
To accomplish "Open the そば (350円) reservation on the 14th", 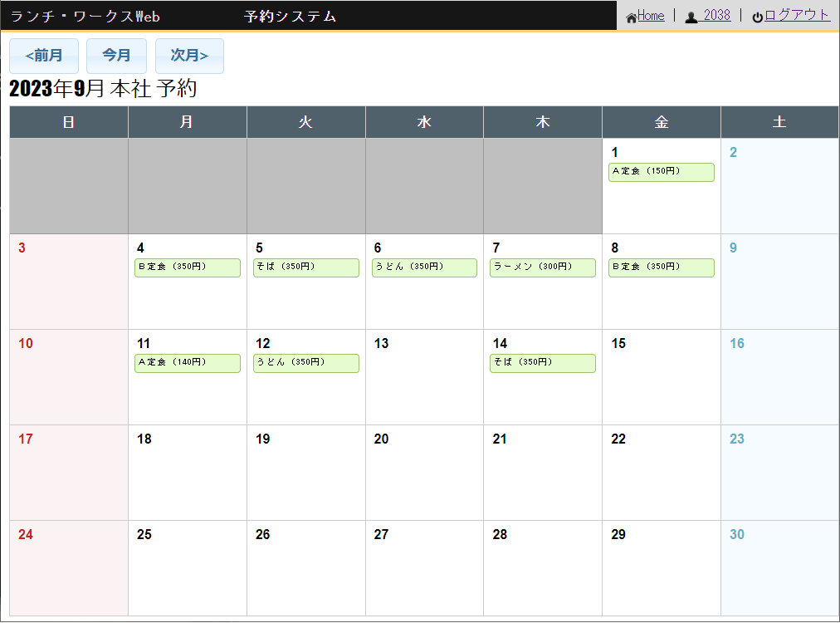I will [542, 363].
